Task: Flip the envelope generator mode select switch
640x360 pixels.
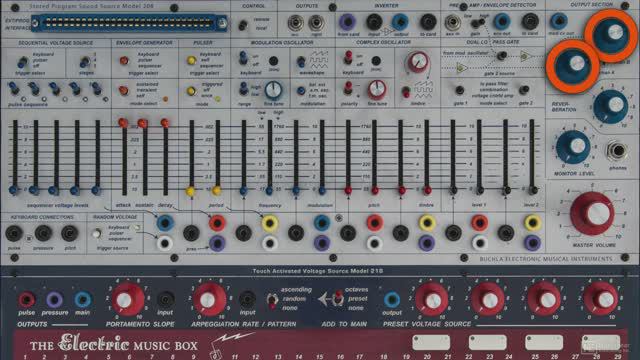Action: pyautogui.click(x=123, y=90)
